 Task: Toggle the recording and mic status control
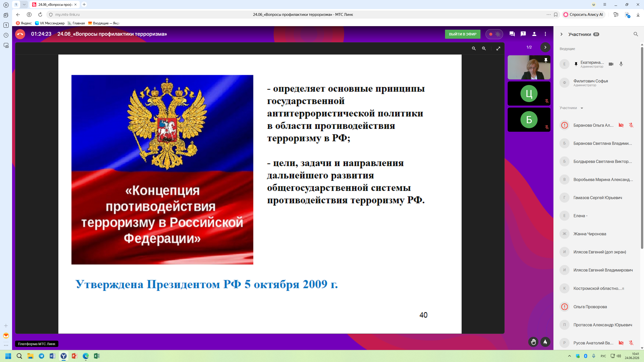494,34
